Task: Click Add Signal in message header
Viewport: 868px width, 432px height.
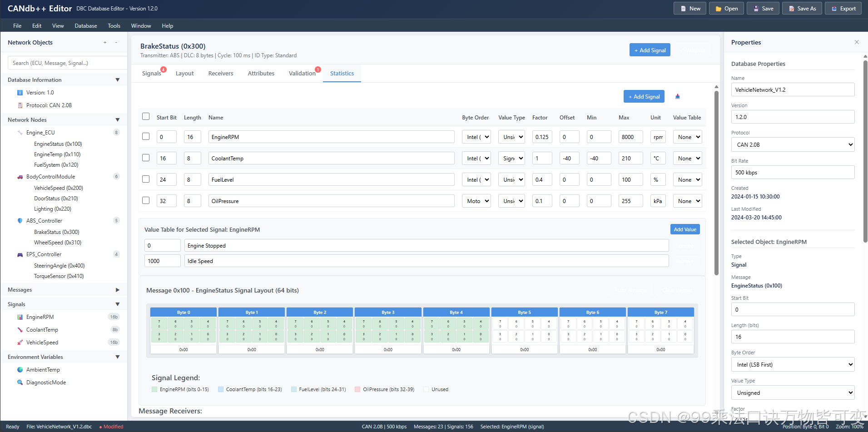Action: pos(650,50)
